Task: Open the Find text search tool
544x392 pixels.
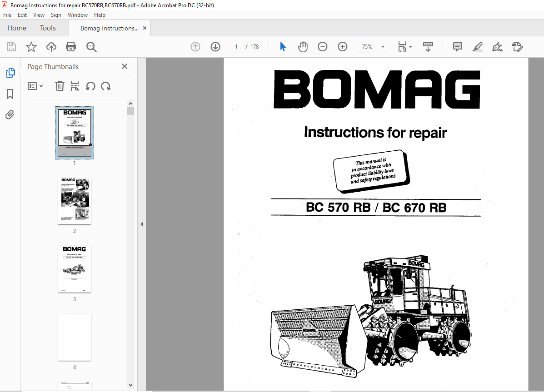Action: click(91, 47)
